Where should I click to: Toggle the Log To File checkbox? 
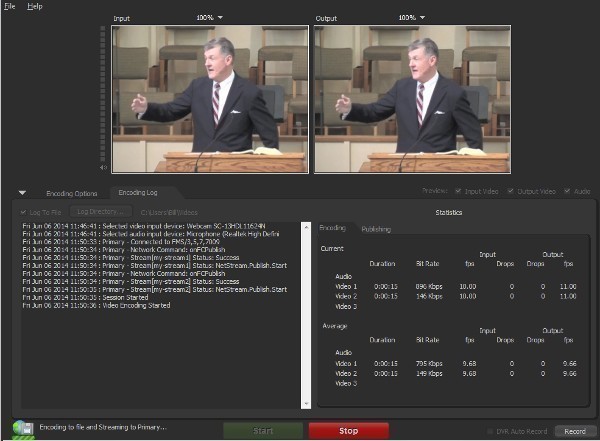click(24, 212)
